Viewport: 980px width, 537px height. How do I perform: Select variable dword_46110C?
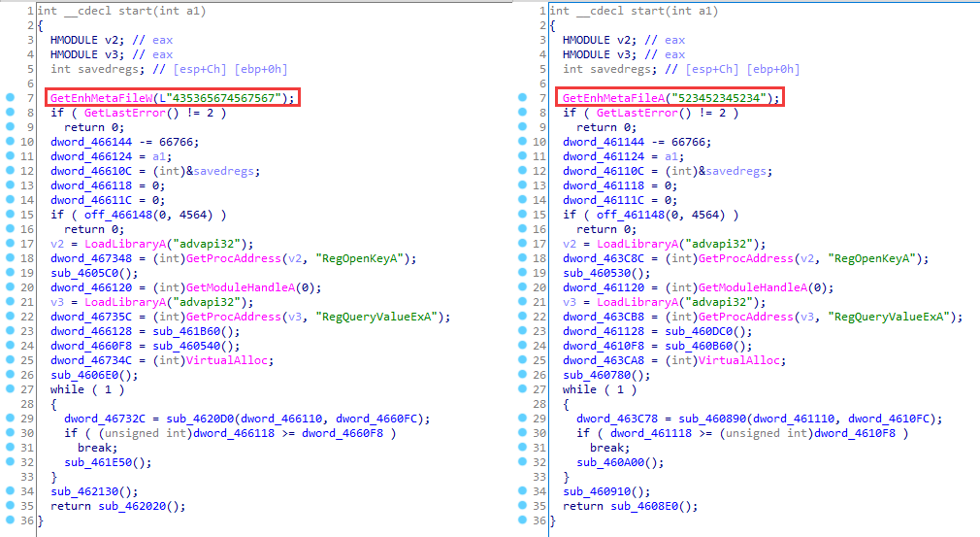pyautogui.click(x=604, y=171)
